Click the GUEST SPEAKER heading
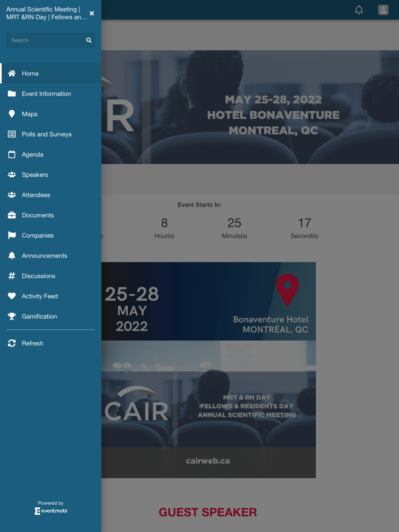 coord(208,512)
